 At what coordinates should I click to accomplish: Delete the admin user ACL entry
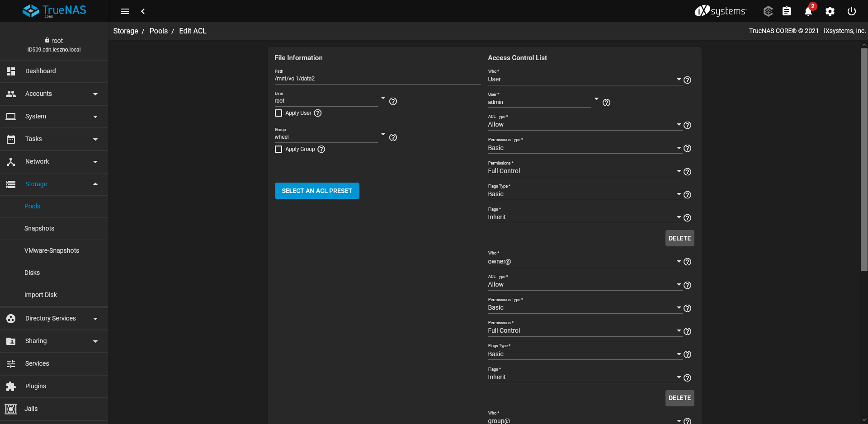(679, 238)
